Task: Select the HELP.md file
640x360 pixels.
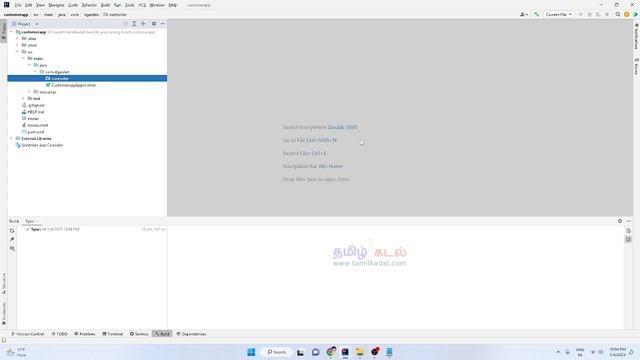Action: click(36, 112)
